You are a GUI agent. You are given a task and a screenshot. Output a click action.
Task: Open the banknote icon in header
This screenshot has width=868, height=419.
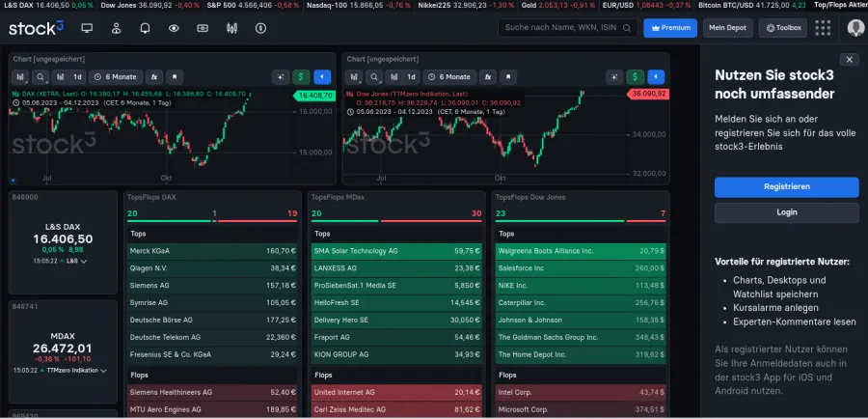click(x=203, y=28)
